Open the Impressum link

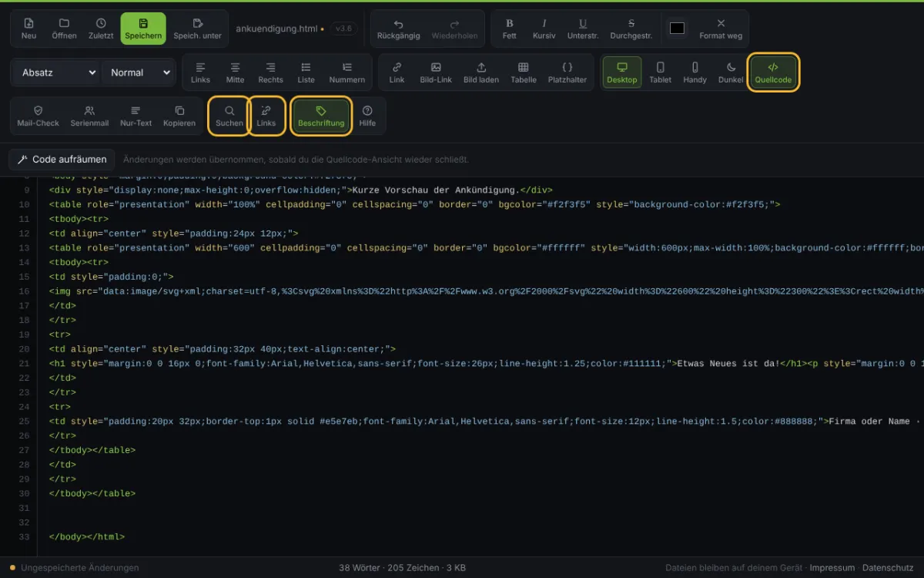point(832,568)
